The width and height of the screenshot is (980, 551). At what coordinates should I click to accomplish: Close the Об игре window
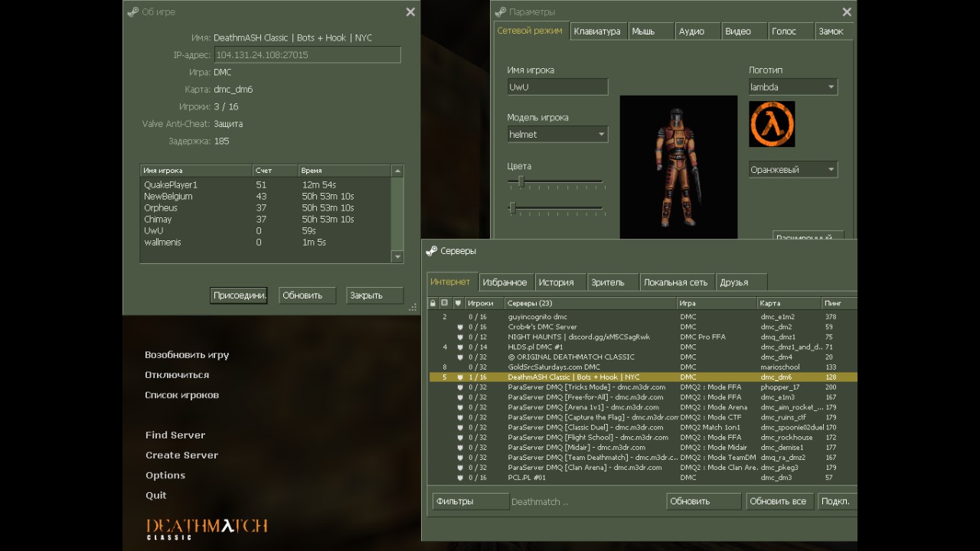[x=410, y=12]
